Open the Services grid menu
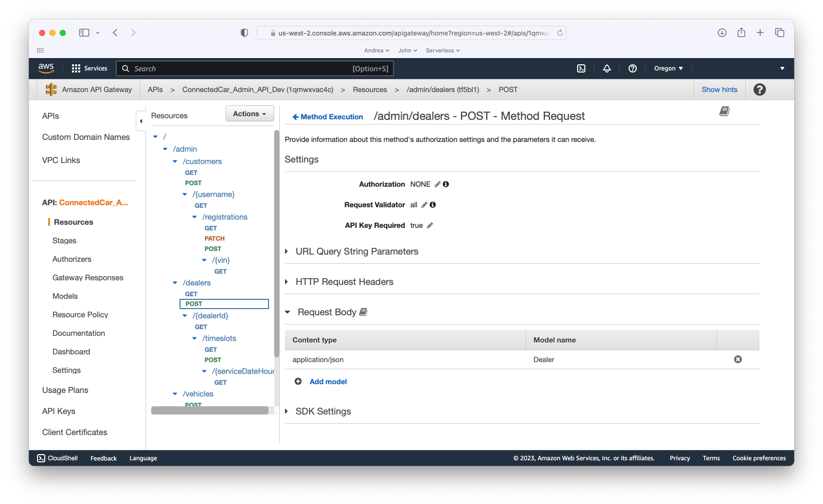Image resolution: width=823 pixels, height=504 pixels. pyautogui.click(x=90, y=68)
